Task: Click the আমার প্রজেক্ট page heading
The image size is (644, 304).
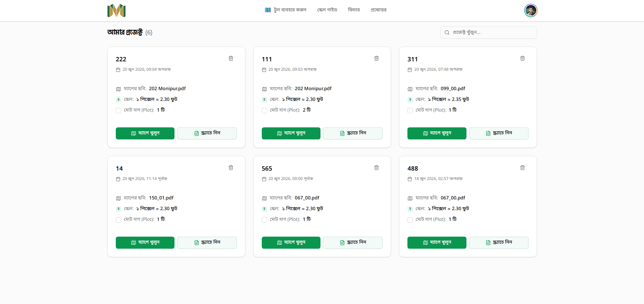Action: [x=125, y=32]
